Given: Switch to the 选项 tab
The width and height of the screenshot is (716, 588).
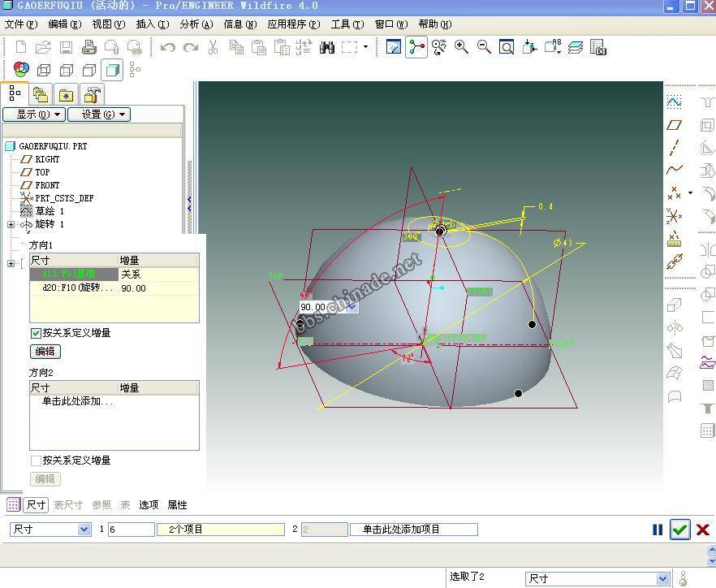Looking at the screenshot, I should (149, 505).
